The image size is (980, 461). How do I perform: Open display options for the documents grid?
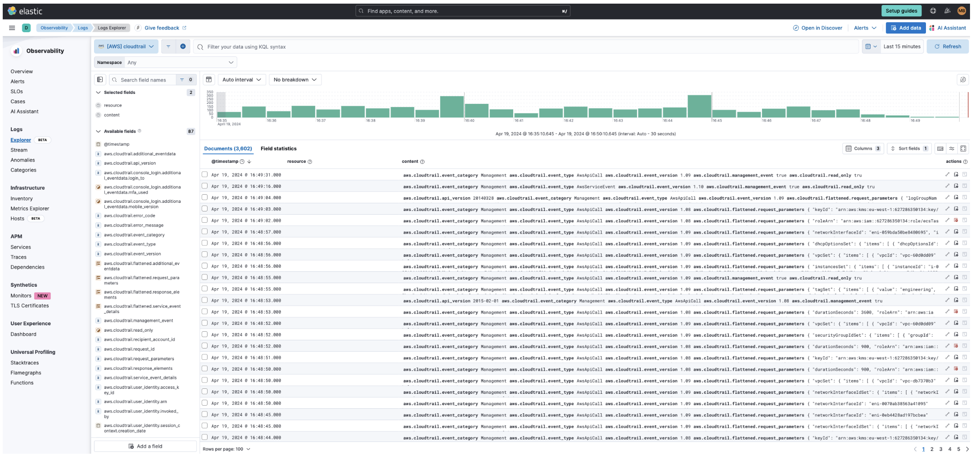click(952, 148)
